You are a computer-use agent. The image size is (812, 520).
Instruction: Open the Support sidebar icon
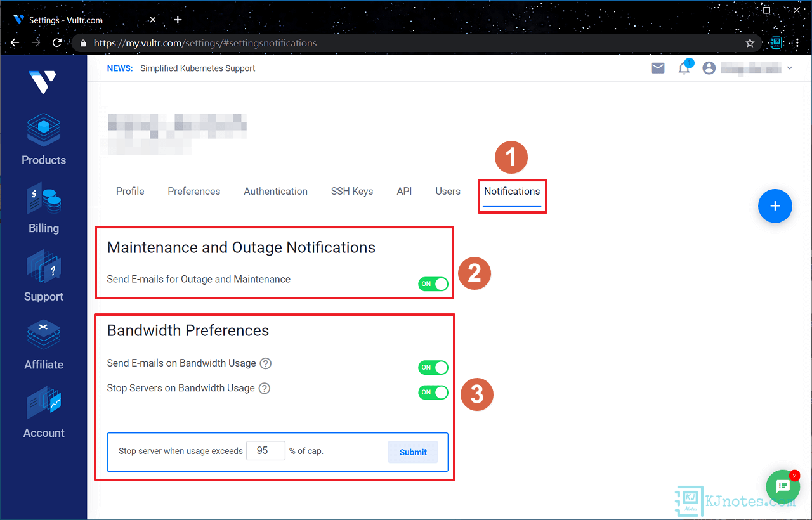(44, 266)
